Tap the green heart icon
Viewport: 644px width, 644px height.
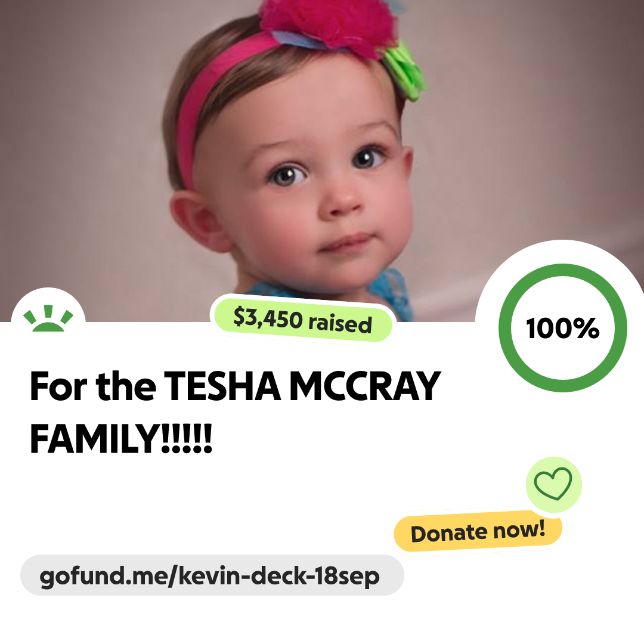point(553,484)
